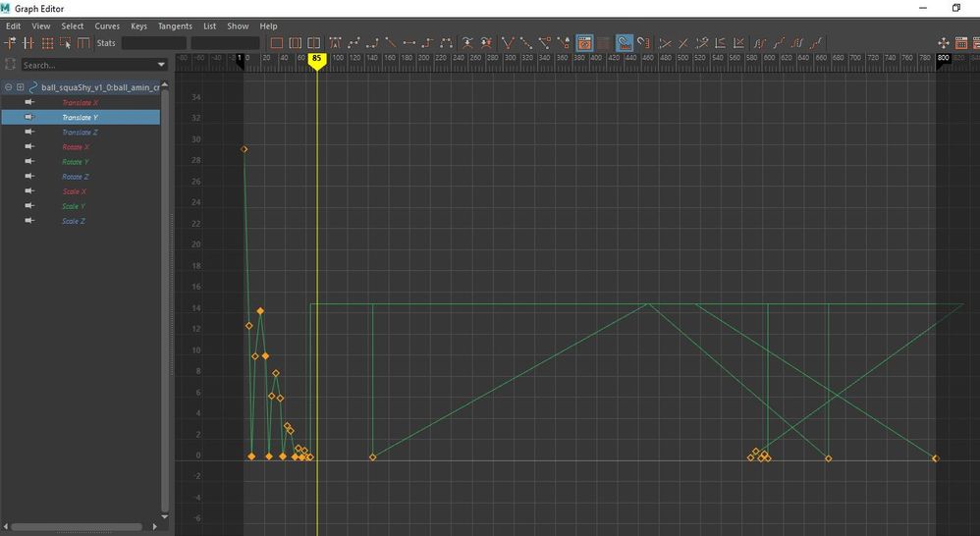Click the Unify Tangents icon

coord(526,43)
